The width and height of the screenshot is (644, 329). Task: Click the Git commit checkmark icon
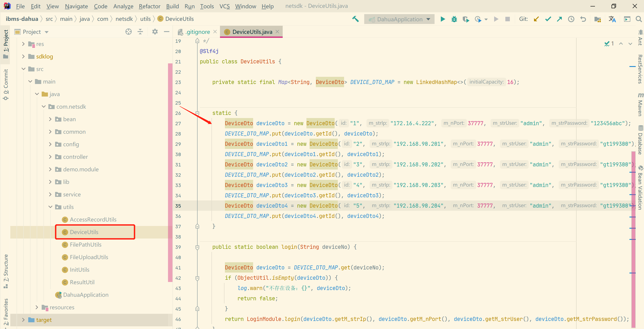click(x=548, y=19)
